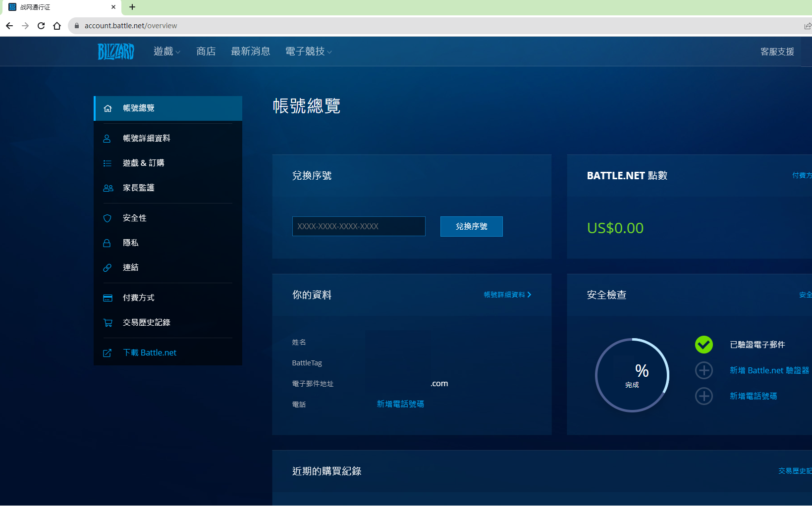Click the green verified email checkmark
Image resolution: width=812 pixels, height=506 pixels.
click(x=704, y=345)
